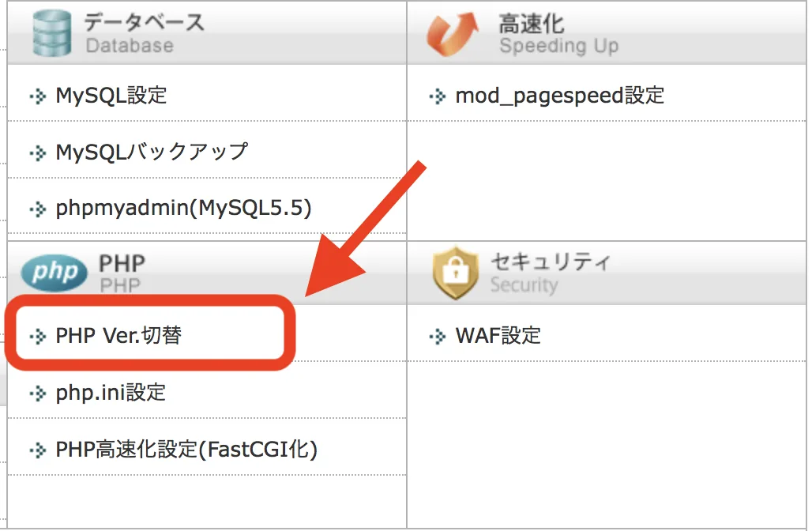812x531 pixels.
Task: Click the Database cylinder icon
Action: click(52, 32)
